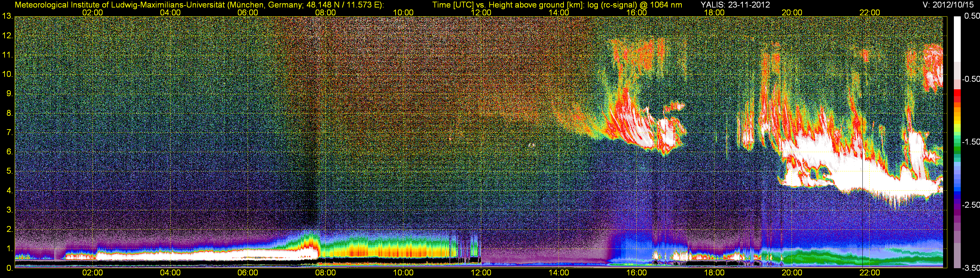980x278 pixels.
Task: Click the '16:00' label on the top time axis
Action: [x=636, y=12]
